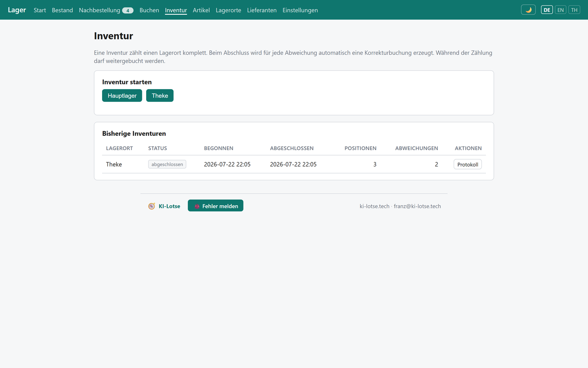Open the Lieferanten page
Image resolution: width=588 pixels, height=368 pixels.
[262, 10]
